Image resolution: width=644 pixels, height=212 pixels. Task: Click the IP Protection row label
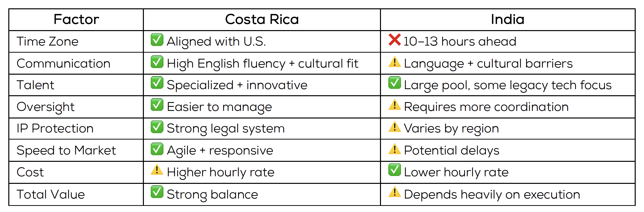click(x=55, y=128)
